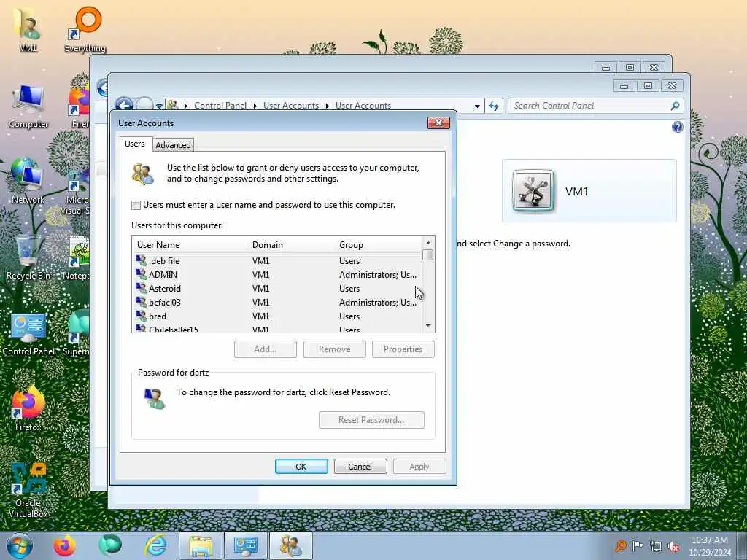Click the network tray icon

(x=656, y=546)
